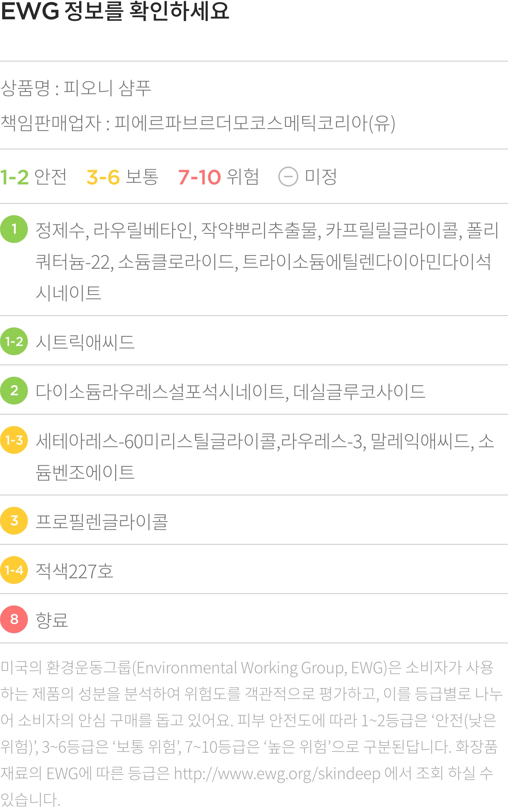Click the product name 피오니 샴푸
508x812 pixels.
107,88
